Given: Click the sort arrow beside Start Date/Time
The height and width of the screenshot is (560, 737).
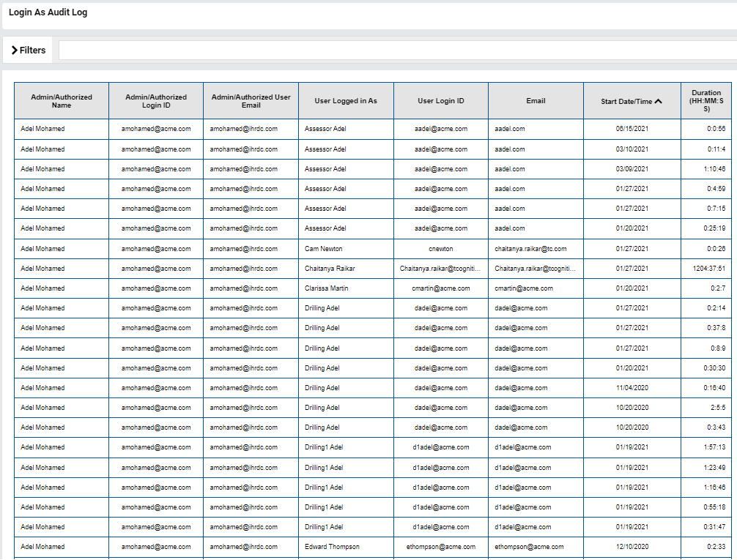Looking at the screenshot, I should tap(658, 101).
